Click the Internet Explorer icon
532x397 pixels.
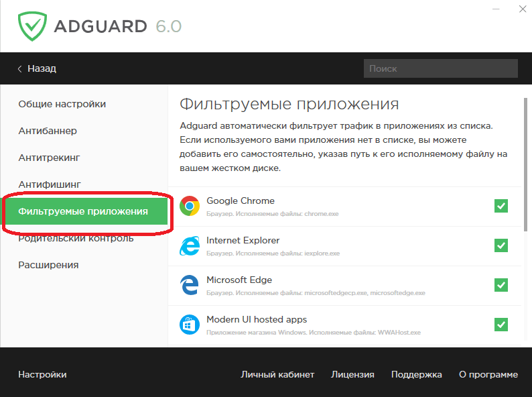click(190, 245)
